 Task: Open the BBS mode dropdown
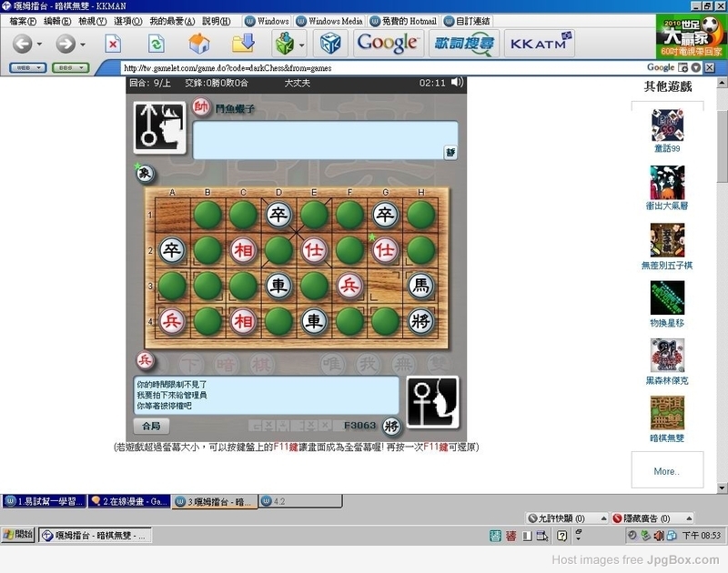tap(71, 67)
